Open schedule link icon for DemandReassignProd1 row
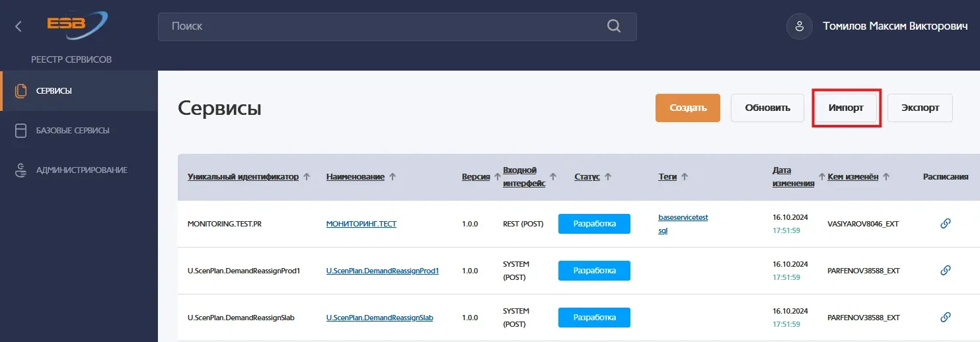The height and width of the screenshot is (342, 980). (946, 270)
